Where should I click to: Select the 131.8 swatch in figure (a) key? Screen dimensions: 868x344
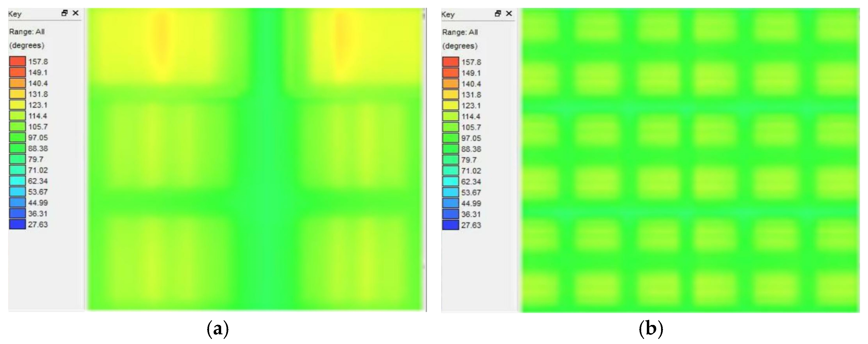(17, 94)
